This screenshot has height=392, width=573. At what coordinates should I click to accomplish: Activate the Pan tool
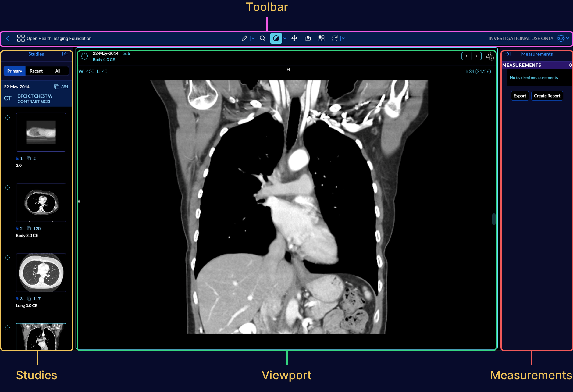pyautogui.click(x=294, y=38)
